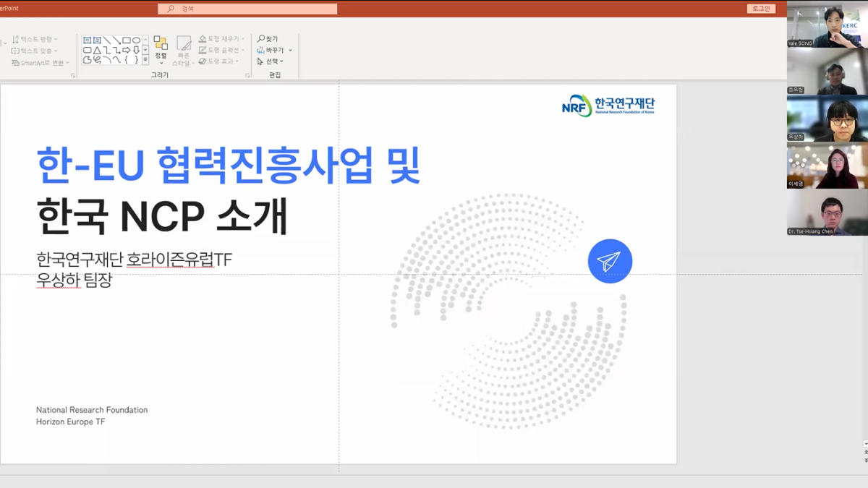This screenshot has width=868, height=488.
Task: Select the Left Brace shape
Action: (x=127, y=60)
